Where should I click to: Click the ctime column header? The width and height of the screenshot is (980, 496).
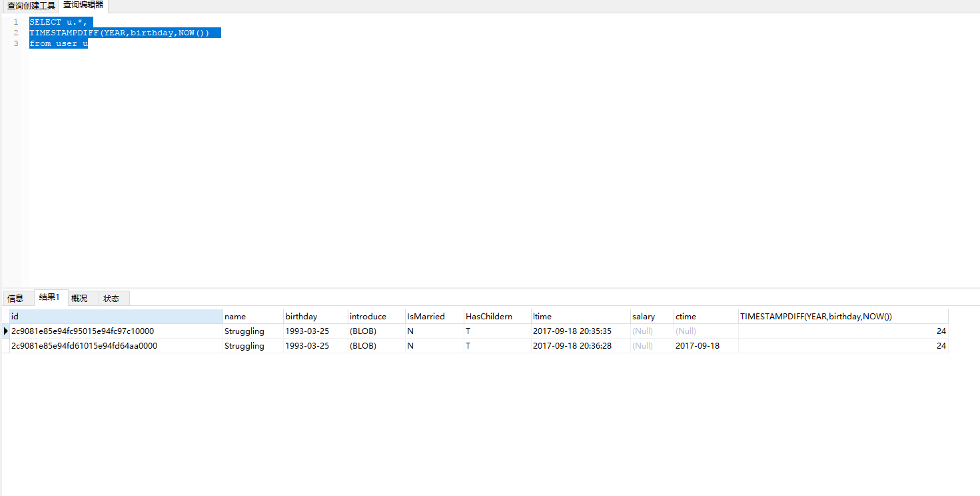[706, 317]
